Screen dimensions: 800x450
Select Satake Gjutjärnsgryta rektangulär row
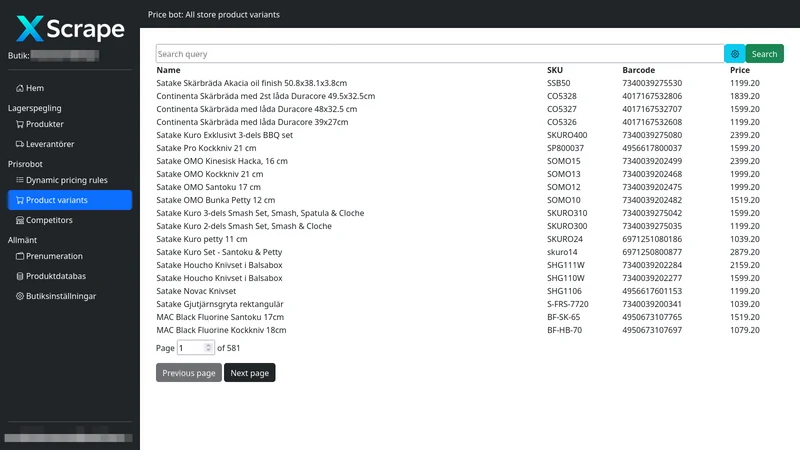pyautogui.click(x=469, y=304)
